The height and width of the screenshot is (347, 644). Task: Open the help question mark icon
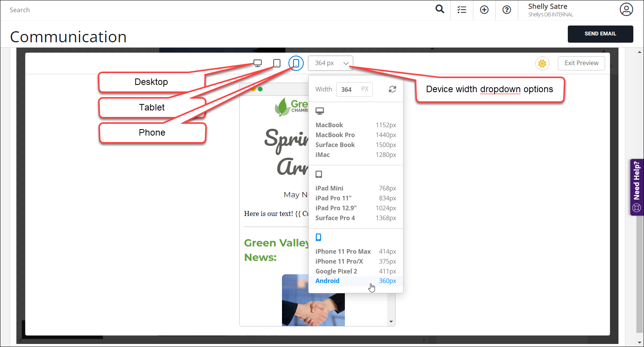(x=507, y=9)
